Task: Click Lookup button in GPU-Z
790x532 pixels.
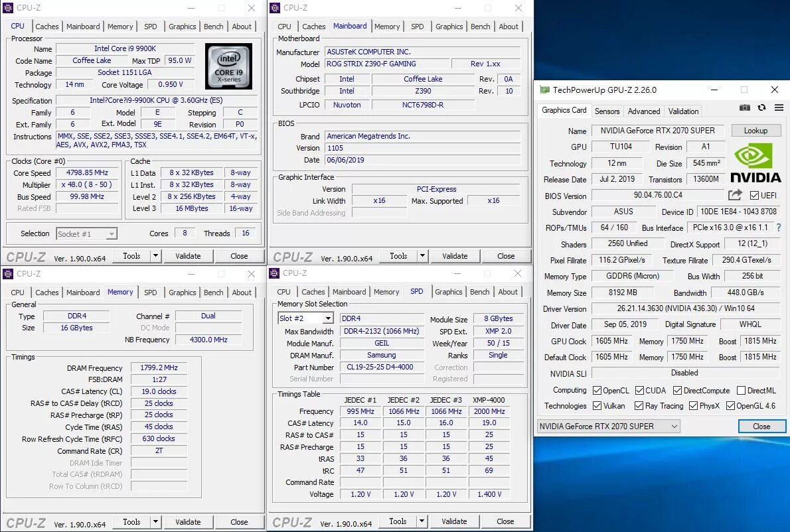Action: [x=755, y=131]
